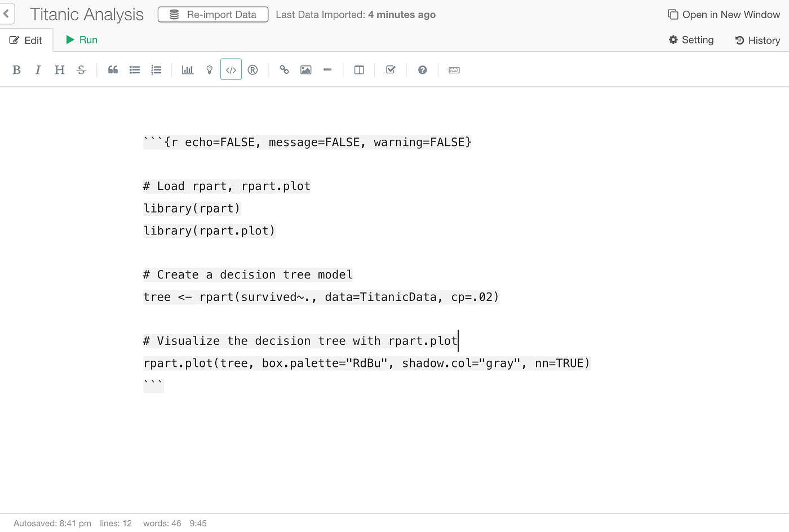Viewport: 789px width, 532px height.
Task: Apply italic formatting
Action: (38, 69)
